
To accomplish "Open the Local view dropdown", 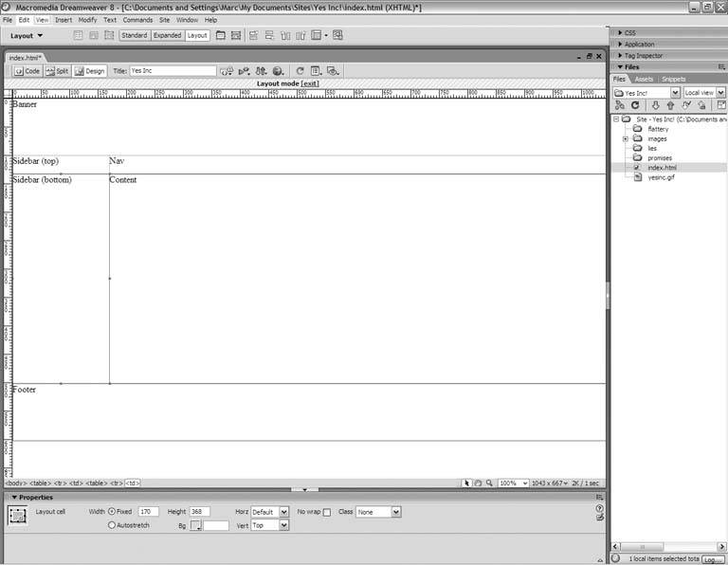I will (704, 93).
